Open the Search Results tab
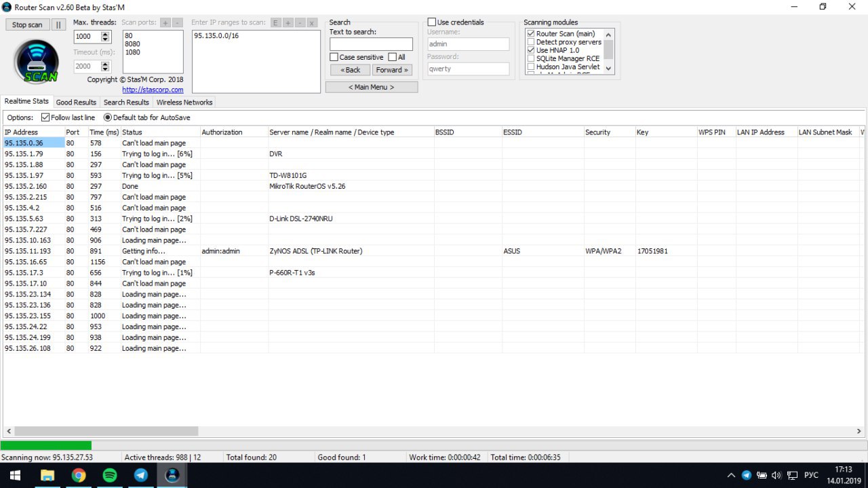The height and width of the screenshot is (488, 868). [x=126, y=102]
